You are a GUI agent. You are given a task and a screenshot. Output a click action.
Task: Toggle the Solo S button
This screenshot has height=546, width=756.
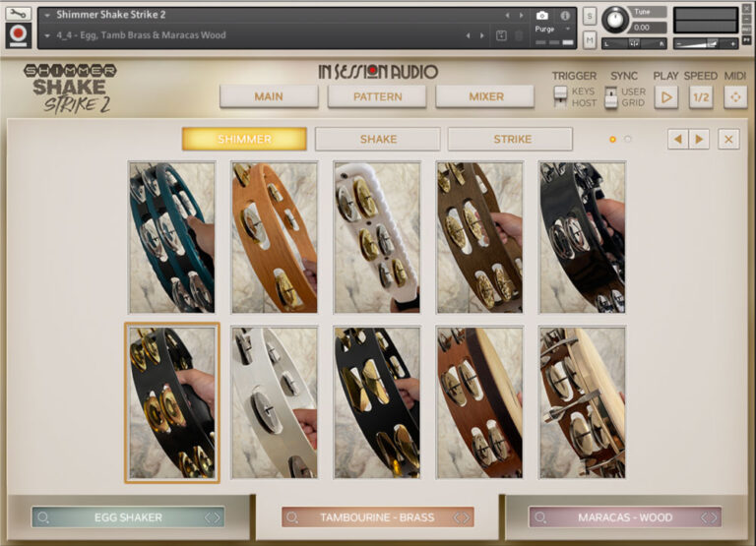tap(590, 16)
